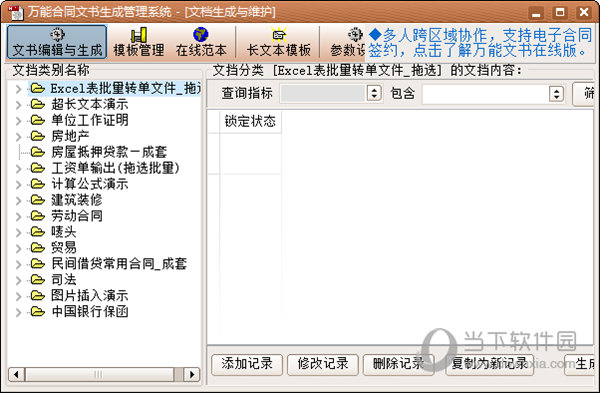This screenshot has width=600, height=393.
Task: Click folder icon of Excel表批量转单文件
Action: pyautogui.click(x=38, y=88)
